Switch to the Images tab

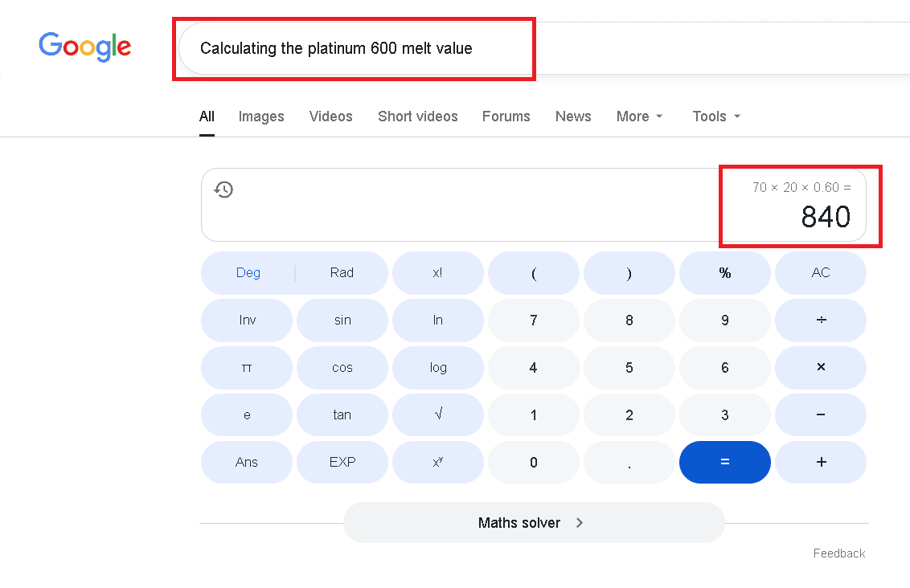(x=261, y=116)
